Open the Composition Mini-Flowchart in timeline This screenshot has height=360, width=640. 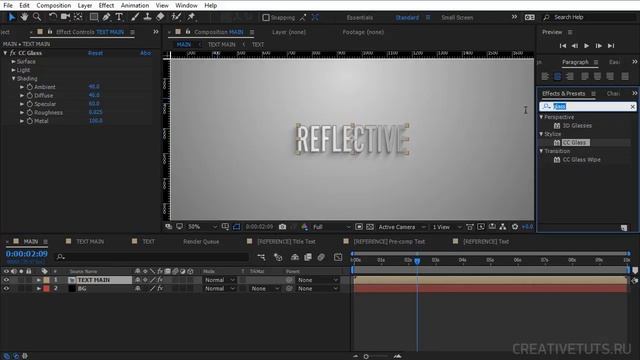coord(262,257)
